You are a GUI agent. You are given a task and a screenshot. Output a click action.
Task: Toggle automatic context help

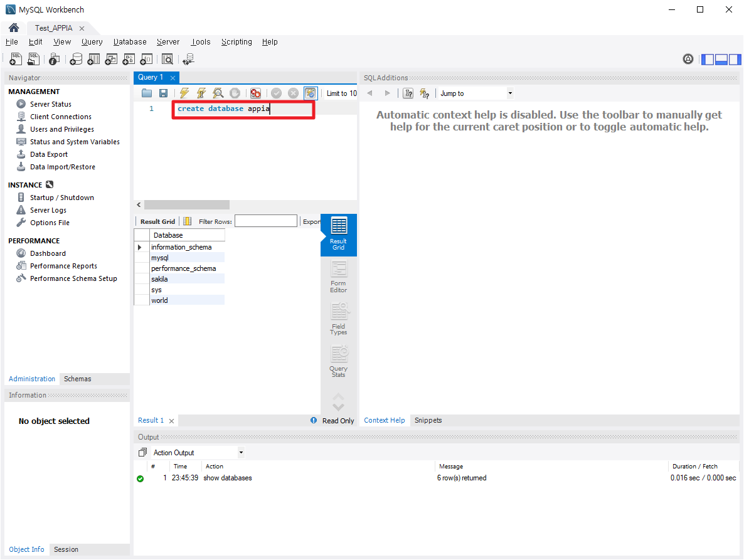[425, 93]
